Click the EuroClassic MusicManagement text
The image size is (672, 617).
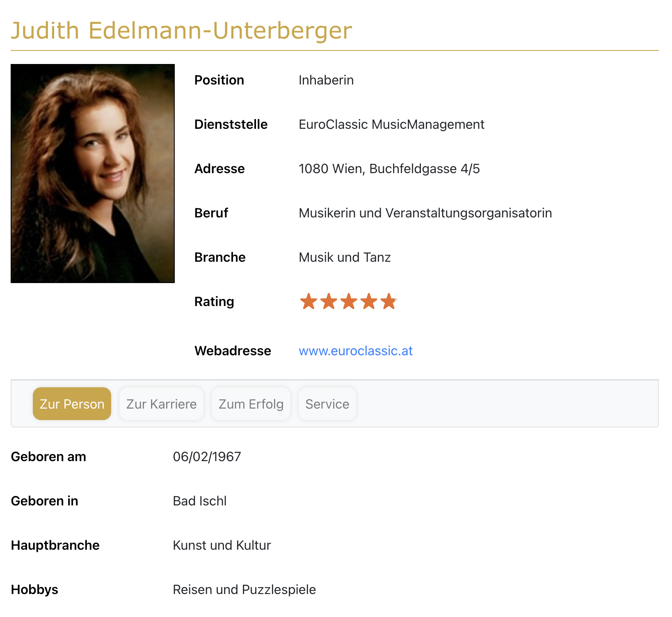[x=391, y=124]
